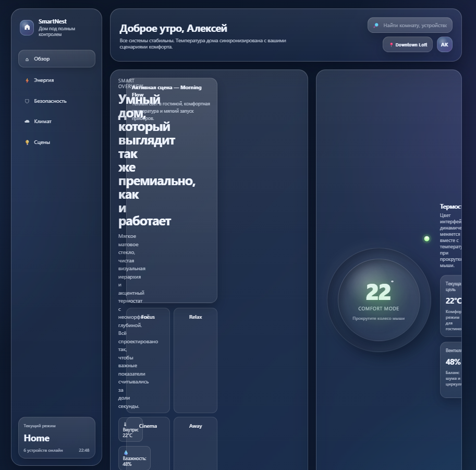The width and height of the screenshot is (476, 470).
Task: Click the water drop icon in Влажность chip
Action: pos(126,453)
